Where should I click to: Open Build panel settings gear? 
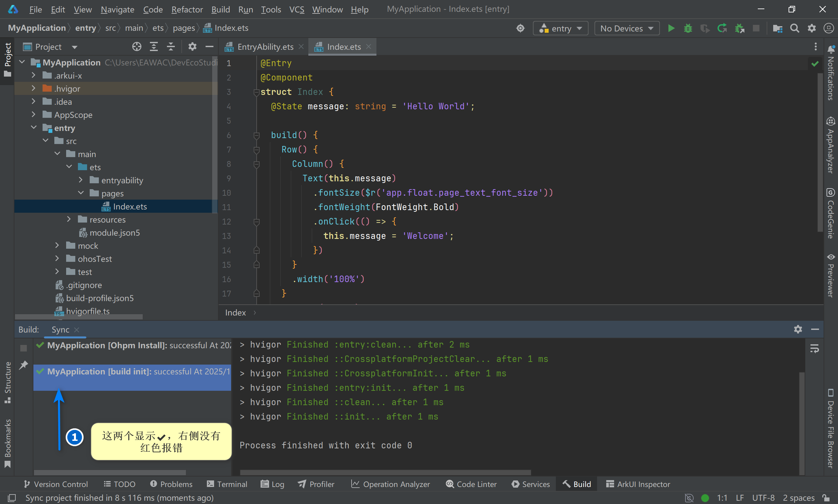point(798,329)
